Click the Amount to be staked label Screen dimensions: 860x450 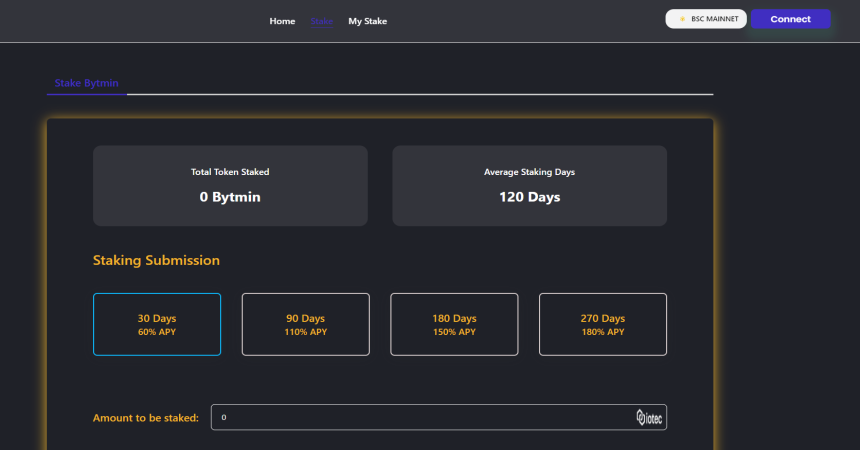[146, 418]
